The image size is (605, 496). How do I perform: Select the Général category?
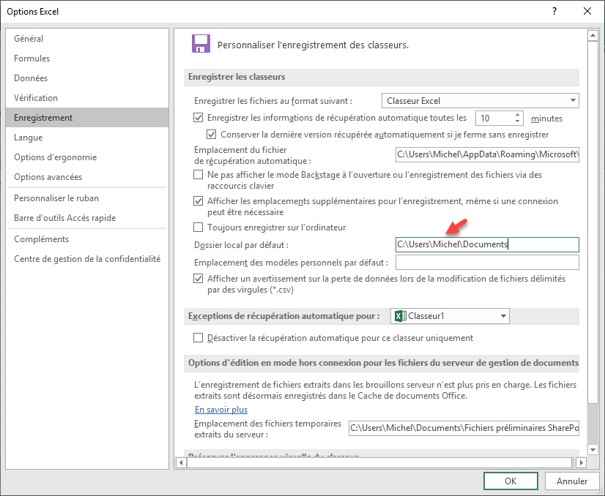pyautogui.click(x=28, y=39)
